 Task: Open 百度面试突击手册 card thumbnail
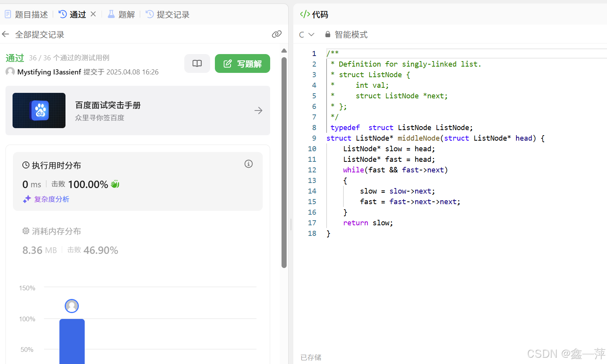39,110
